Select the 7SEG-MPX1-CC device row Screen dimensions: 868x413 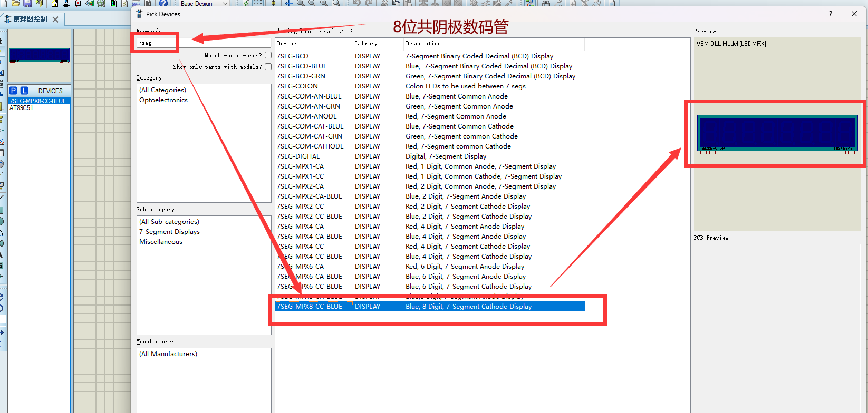click(430, 176)
